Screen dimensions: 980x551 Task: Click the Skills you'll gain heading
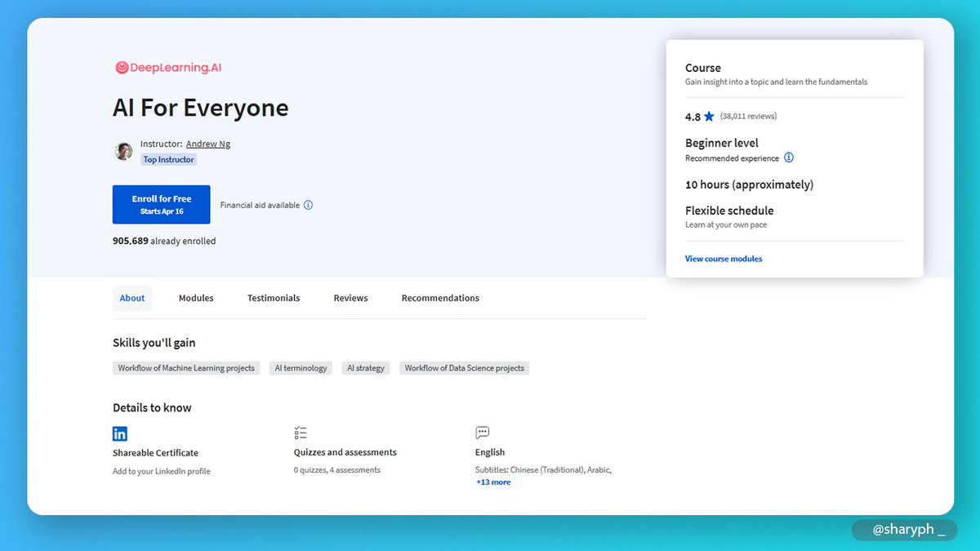[154, 343]
